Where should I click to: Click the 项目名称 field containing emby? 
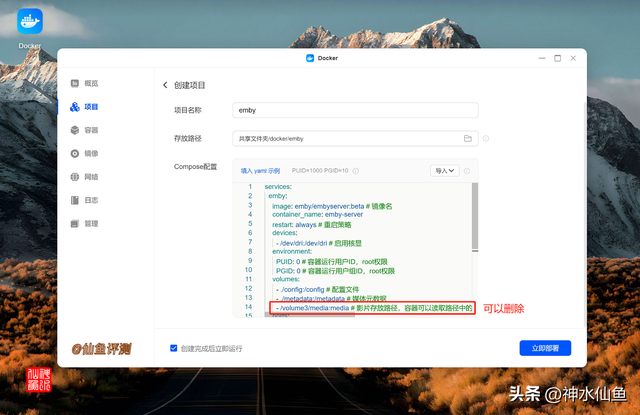355,110
